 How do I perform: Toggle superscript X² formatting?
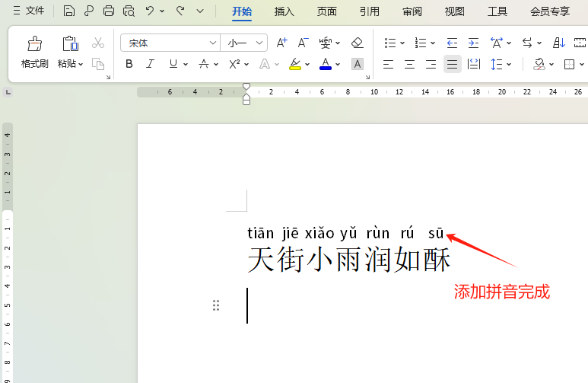coord(234,64)
